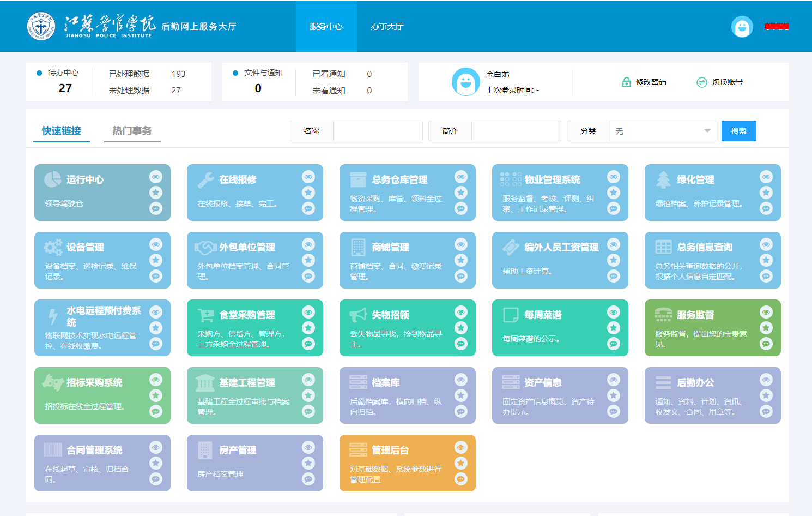This screenshot has width=812, height=516.
Task: Switch to the 热门事务 tab
Action: [132, 131]
